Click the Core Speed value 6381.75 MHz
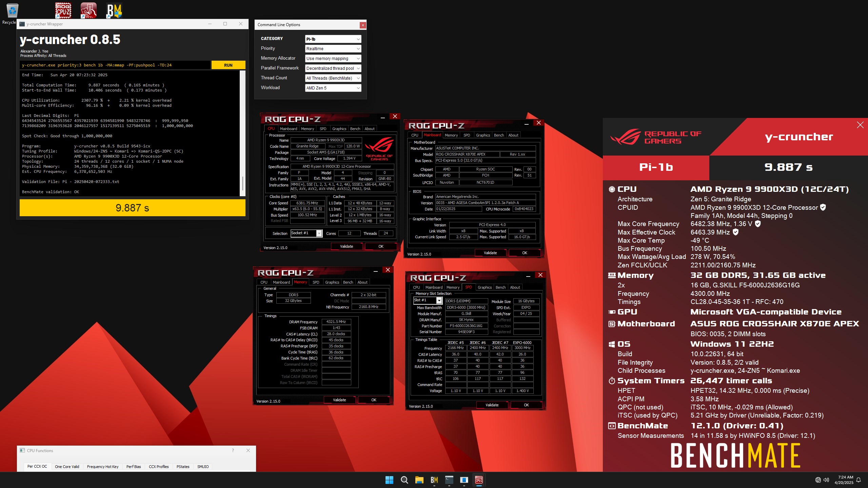868x488 pixels. click(307, 203)
